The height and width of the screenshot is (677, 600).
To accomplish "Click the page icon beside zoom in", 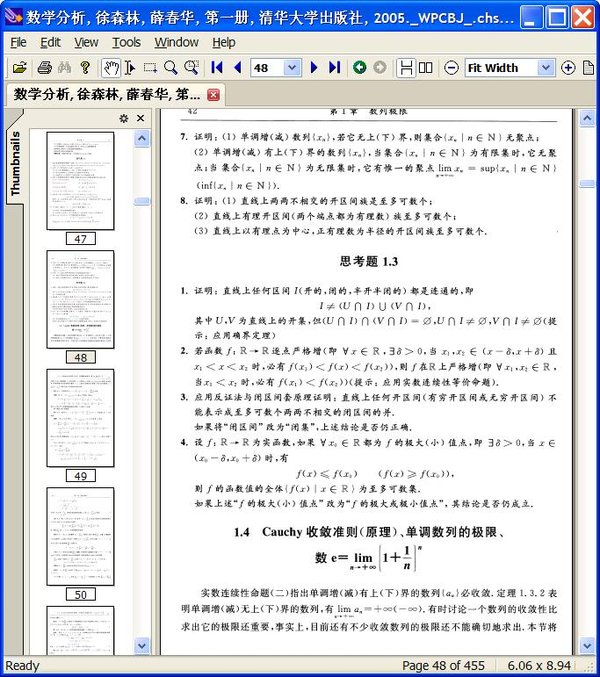I will [588, 68].
